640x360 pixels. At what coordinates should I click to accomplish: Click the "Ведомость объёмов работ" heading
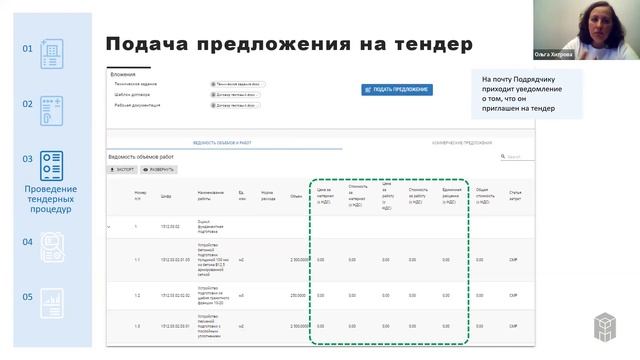coord(141,157)
